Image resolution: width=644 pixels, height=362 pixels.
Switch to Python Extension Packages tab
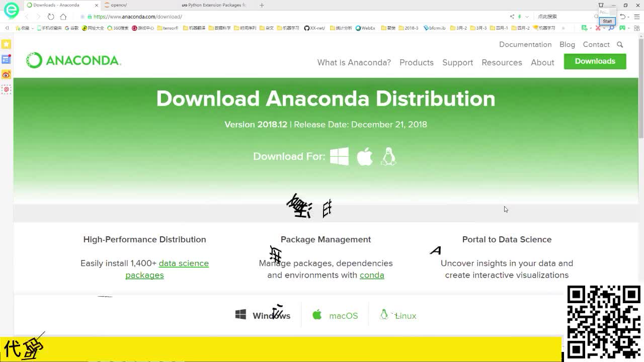point(214,5)
